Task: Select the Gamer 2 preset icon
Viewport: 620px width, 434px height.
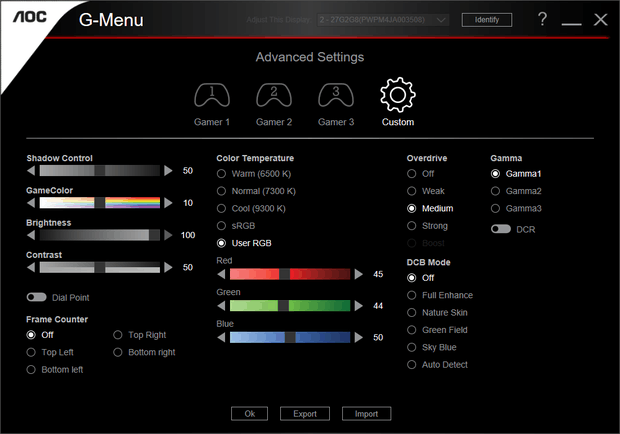Action: coord(274,95)
